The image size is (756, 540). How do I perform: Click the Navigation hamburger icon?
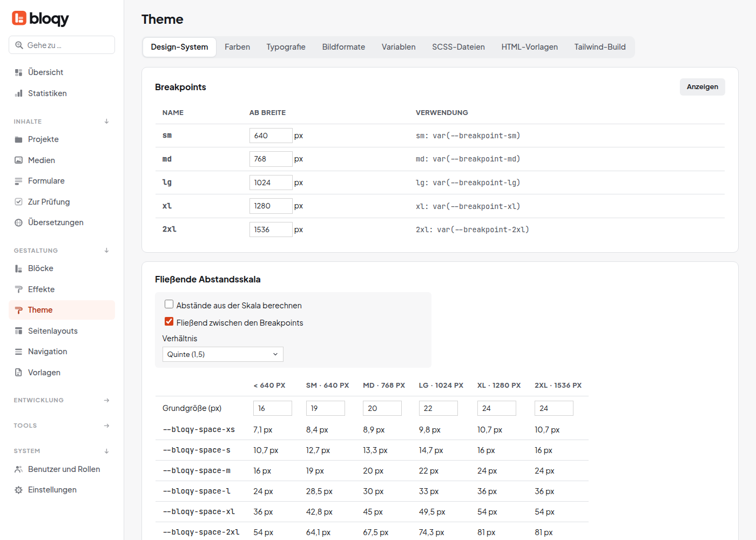click(18, 352)
